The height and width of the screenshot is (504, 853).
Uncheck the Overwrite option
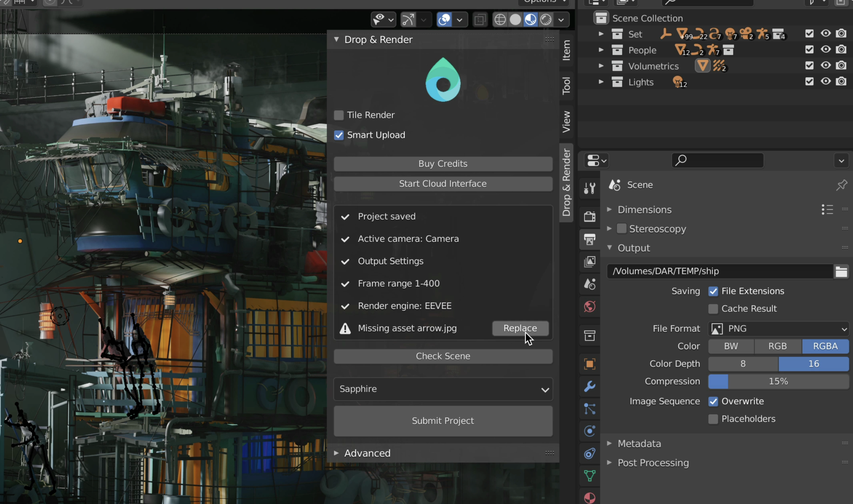(713, 401)
